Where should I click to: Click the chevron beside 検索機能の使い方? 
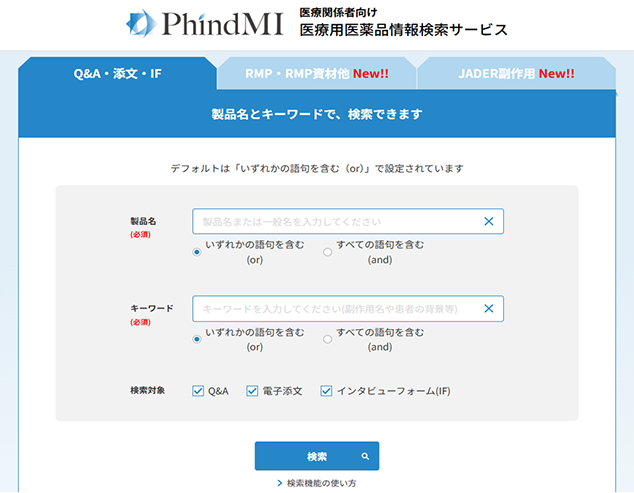point(279,483)
